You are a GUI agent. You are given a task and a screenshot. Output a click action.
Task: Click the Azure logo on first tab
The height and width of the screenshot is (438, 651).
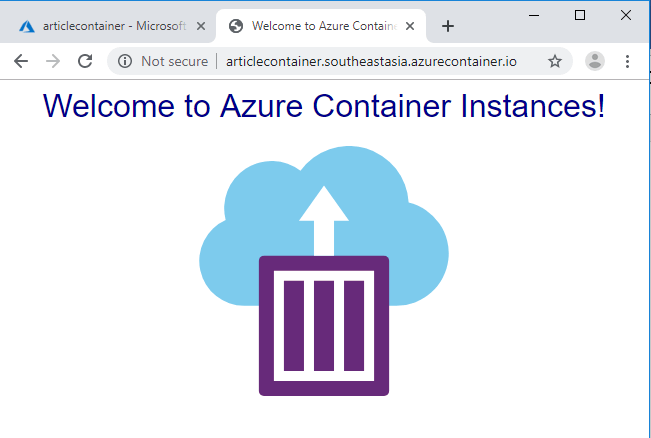27,26
